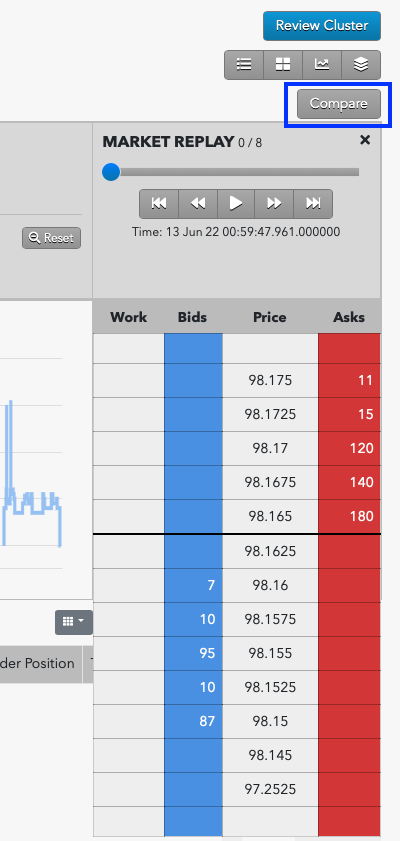The width and height of the screenshot is (400, 841).
Task: Reset the chart zoom
Action: pos(51,238)
